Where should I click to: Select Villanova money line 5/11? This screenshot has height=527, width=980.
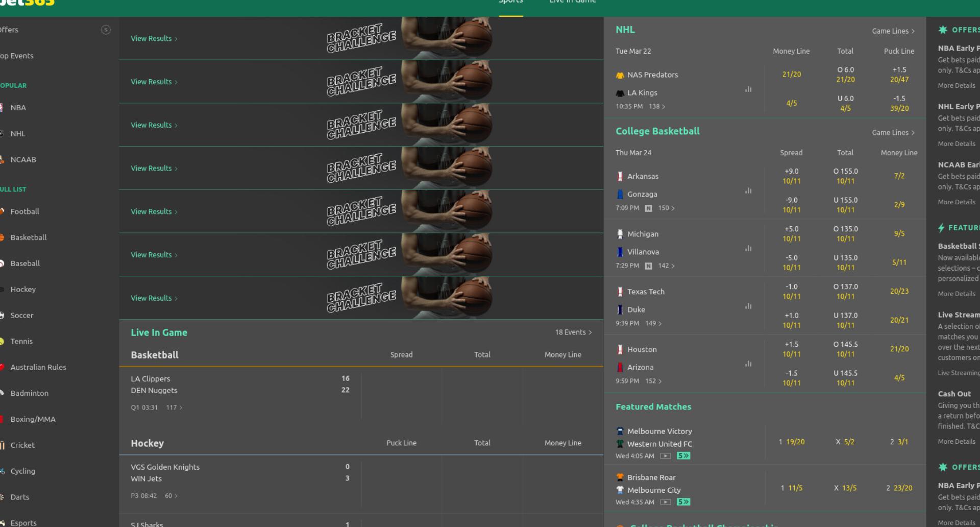pyautogui.click(x=899, y=263)
